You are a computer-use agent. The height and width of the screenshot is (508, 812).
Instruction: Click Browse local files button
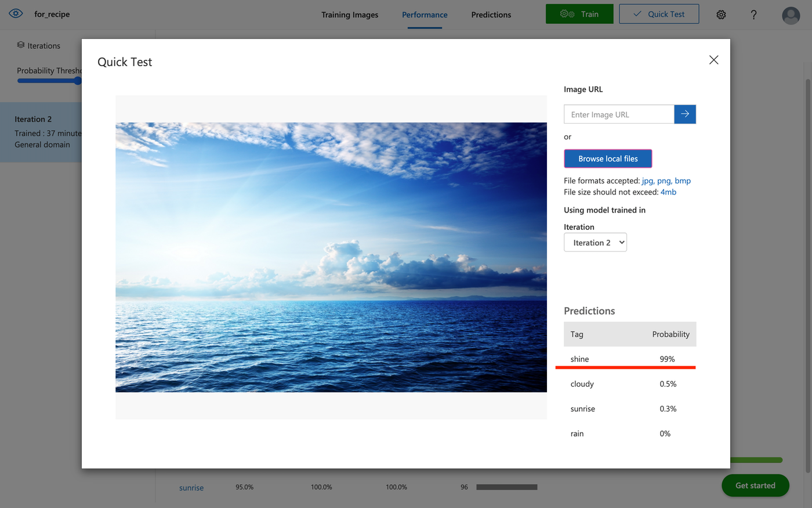608,158
